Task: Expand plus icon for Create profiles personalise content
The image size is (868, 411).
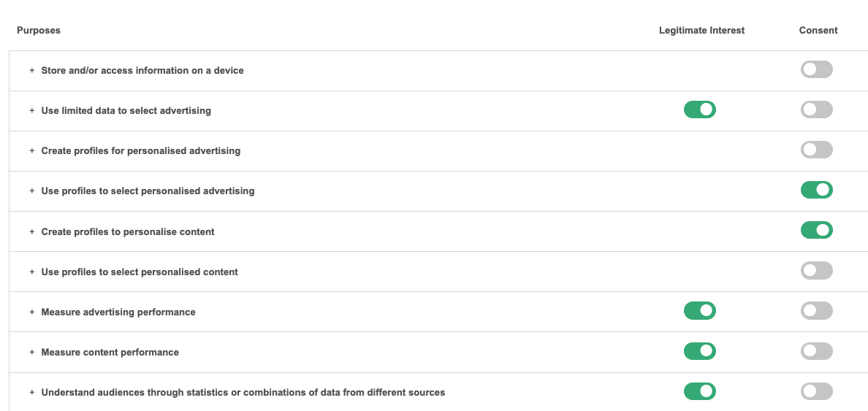Action: [31, 231]
